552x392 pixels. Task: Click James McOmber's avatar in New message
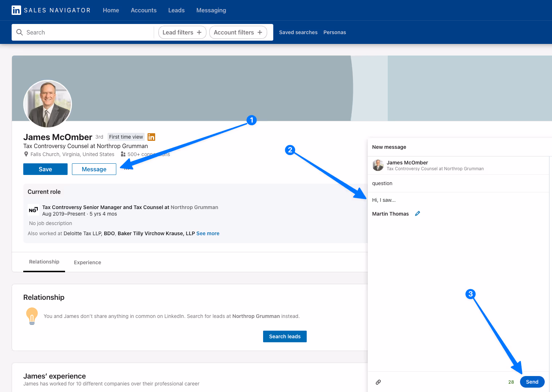click(378, 165)
